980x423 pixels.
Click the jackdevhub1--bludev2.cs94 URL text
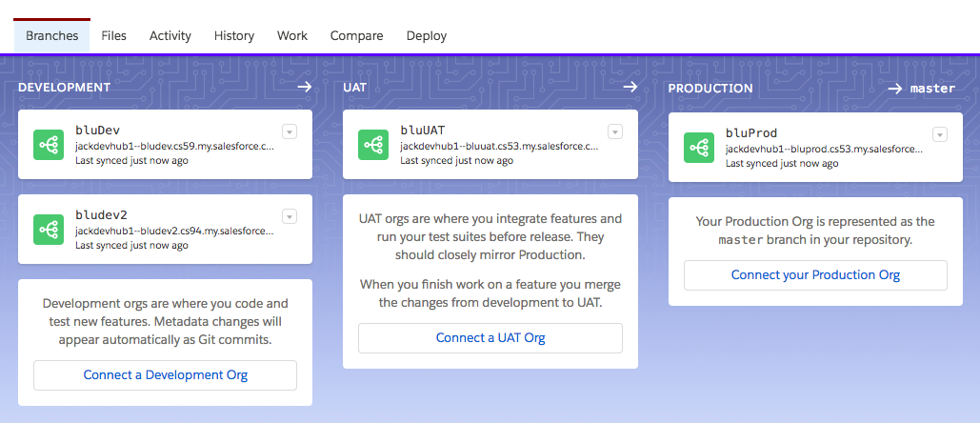174,232
